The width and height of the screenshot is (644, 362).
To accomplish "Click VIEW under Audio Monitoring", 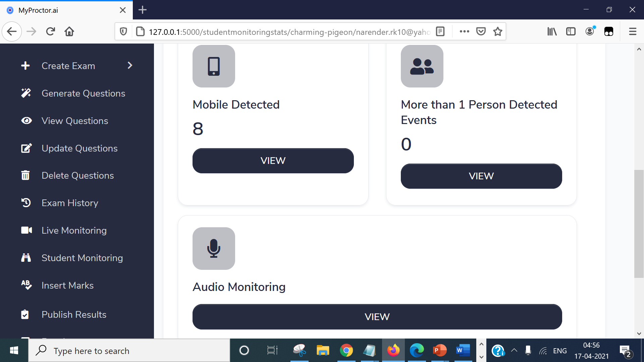I will point(377,317).
